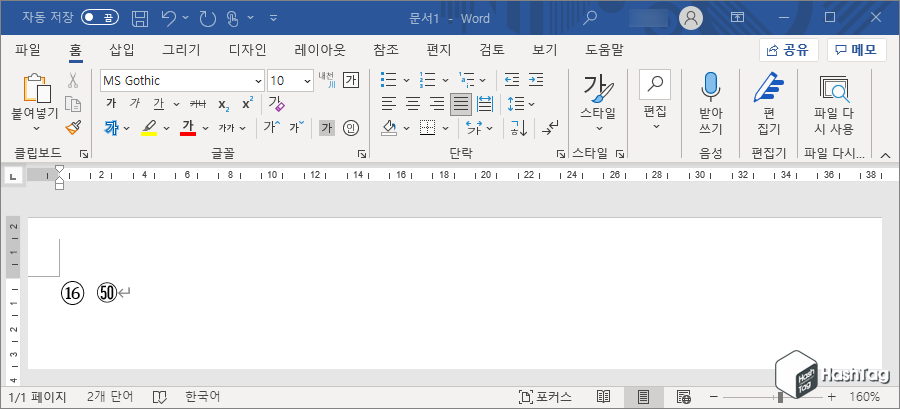Viewport: 900px width, 409px height.
Task: Toggle bold formatting
Action: 112,104
